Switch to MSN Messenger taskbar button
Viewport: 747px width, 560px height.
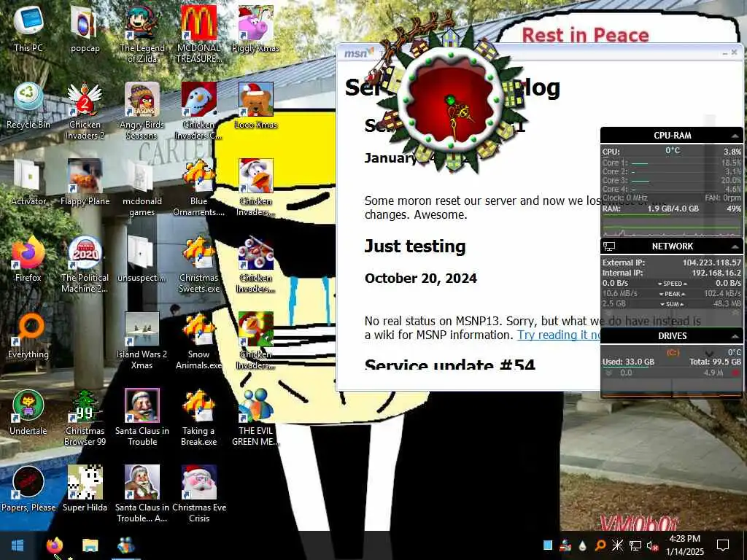125,545
